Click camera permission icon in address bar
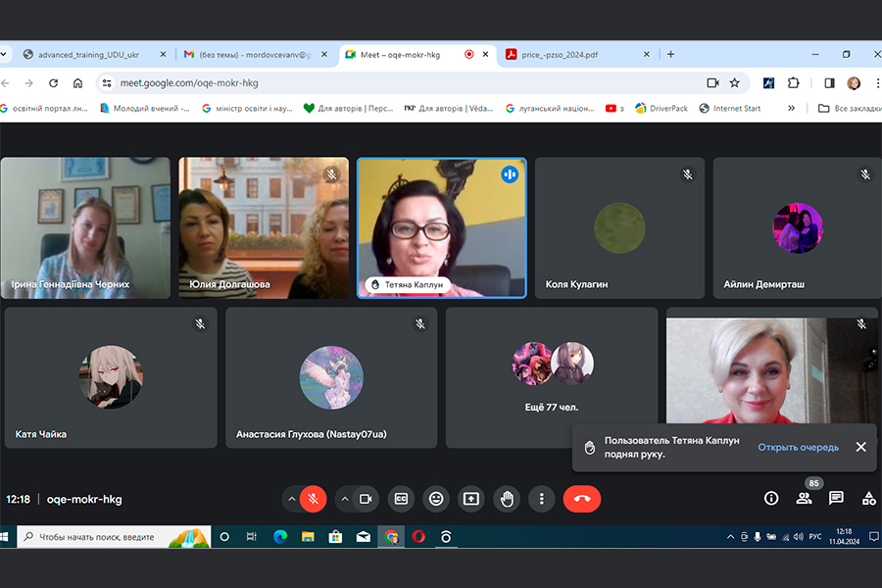882x588 pixels. (712, 83)
